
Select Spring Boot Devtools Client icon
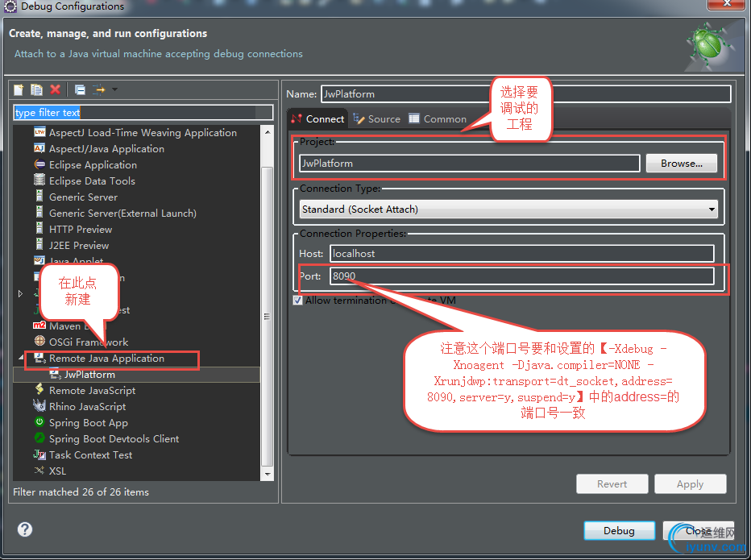tap(39, 438)
